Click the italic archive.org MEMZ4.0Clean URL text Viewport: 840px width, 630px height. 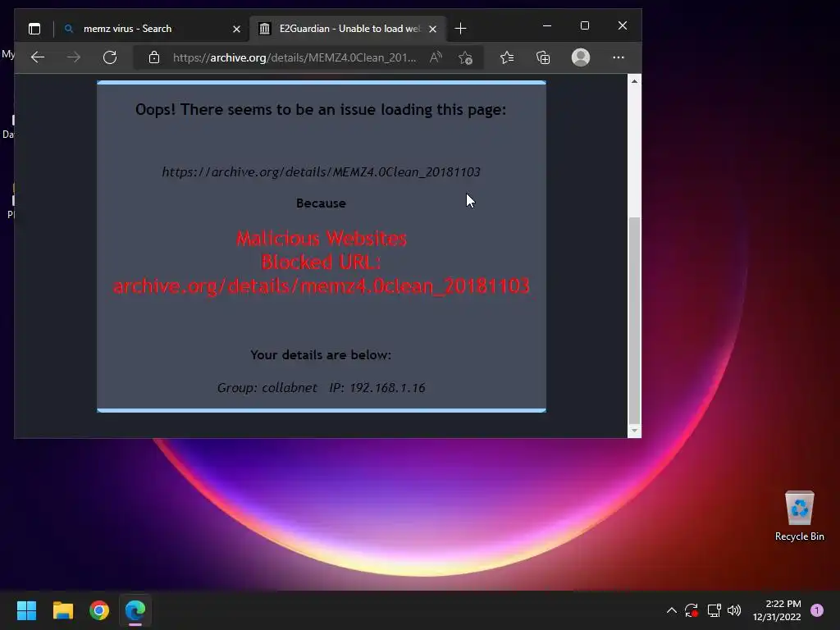click(321, 172)
